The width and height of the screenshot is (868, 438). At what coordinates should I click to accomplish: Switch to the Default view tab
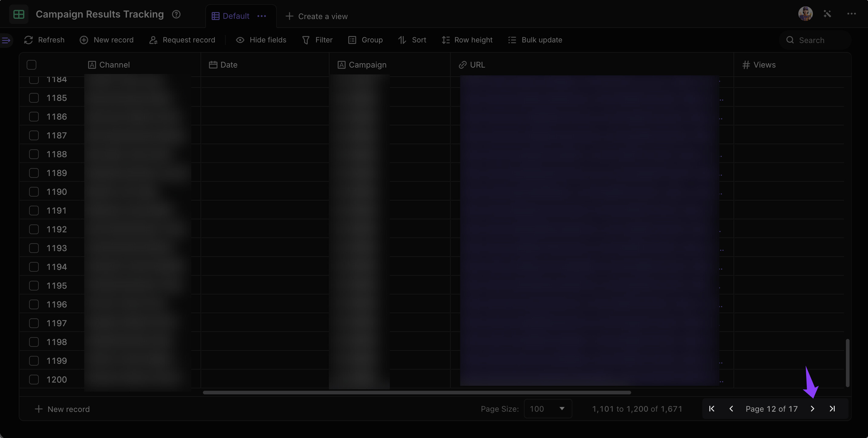231,16
